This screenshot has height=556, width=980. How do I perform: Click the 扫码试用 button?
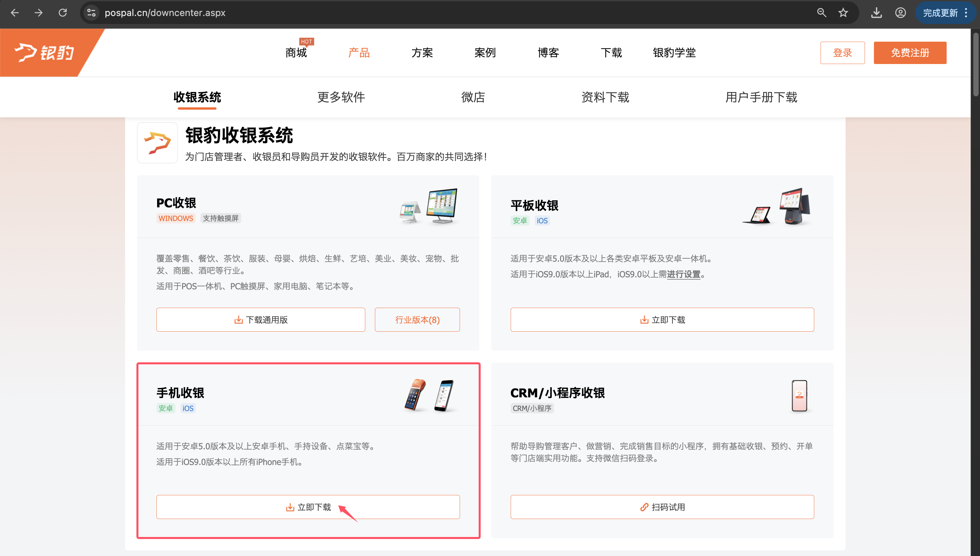coord(662,507)
